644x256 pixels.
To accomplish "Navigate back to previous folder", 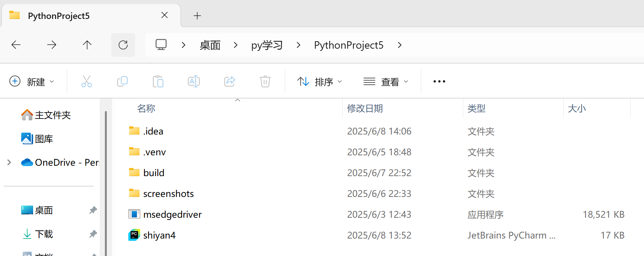I will click(x=16, y=45).
